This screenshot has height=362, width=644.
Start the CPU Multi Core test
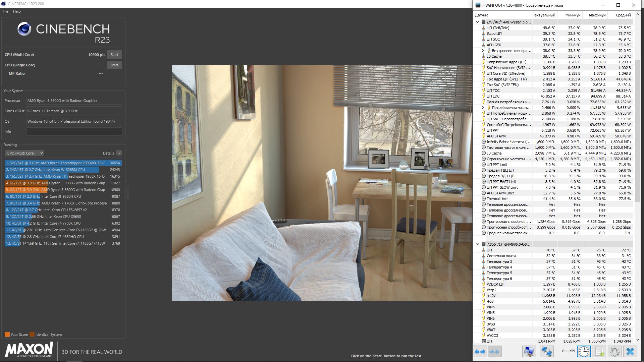point(114,55)
